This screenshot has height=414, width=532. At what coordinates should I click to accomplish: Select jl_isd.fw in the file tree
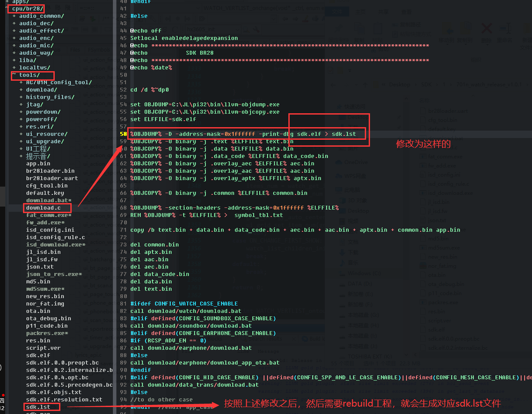tap(42, 260)
